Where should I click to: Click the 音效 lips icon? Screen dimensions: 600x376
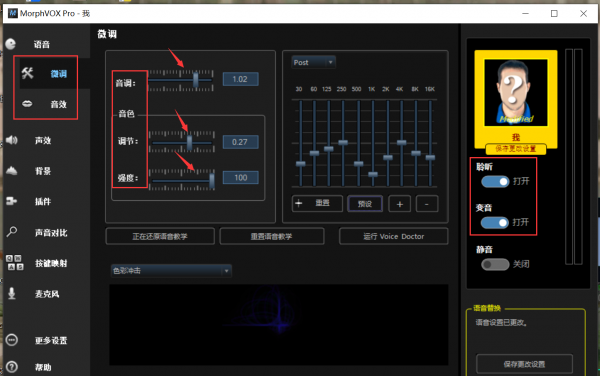[x=27, y=104]
